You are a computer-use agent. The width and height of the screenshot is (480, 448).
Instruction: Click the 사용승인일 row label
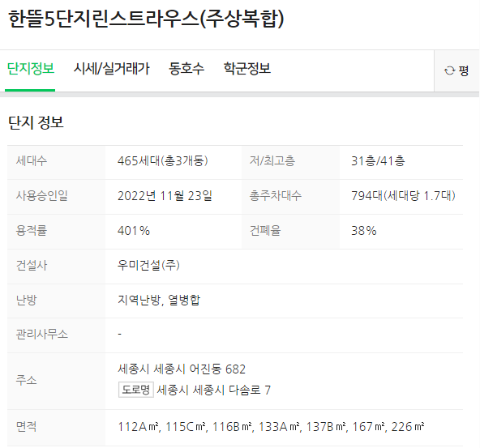tap(42, 196)
